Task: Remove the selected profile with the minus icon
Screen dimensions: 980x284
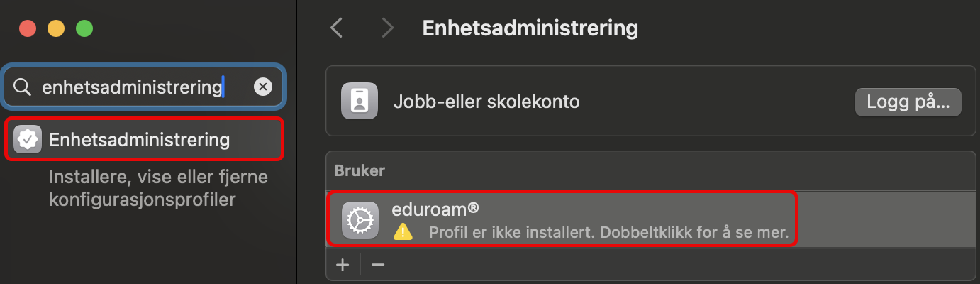Action: pos(378,265)
